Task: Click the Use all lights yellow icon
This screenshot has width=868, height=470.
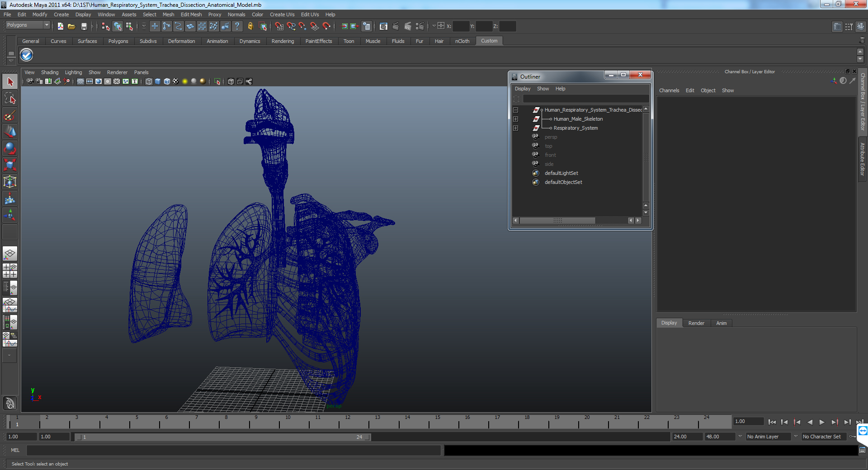Action: (185, 81)
